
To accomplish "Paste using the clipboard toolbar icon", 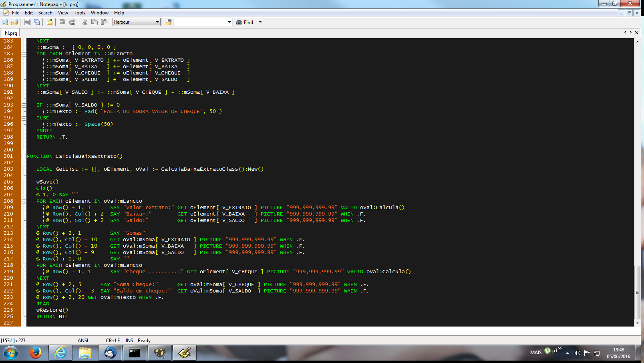I will click(104, 22).
